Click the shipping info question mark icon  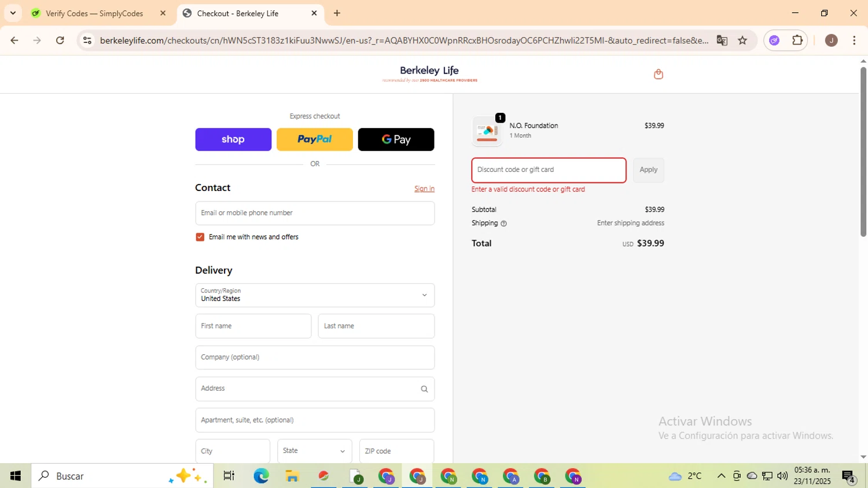point(503,223)
